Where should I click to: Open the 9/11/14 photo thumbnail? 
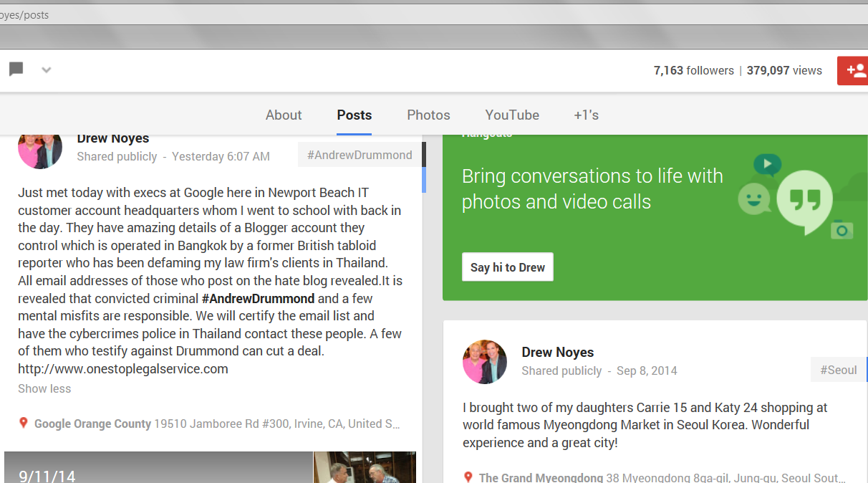(x=158, y=467)
